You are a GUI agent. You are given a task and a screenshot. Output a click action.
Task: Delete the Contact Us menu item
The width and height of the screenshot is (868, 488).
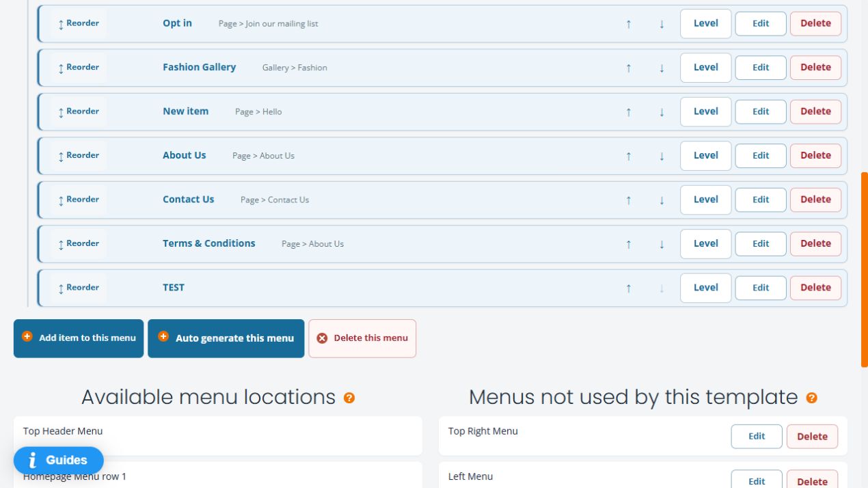coord(815,200)
